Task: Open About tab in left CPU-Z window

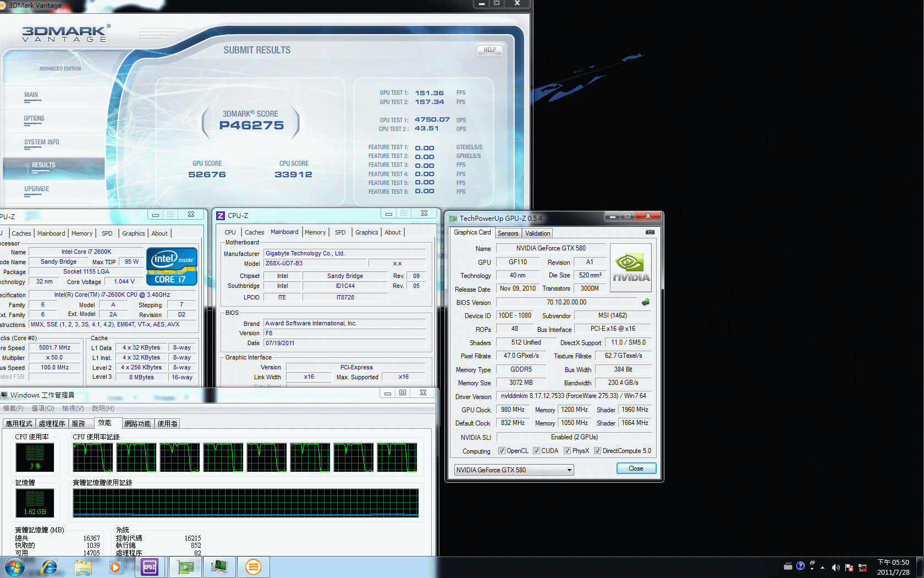Action: pyautogui.click(x=159, y=233)
